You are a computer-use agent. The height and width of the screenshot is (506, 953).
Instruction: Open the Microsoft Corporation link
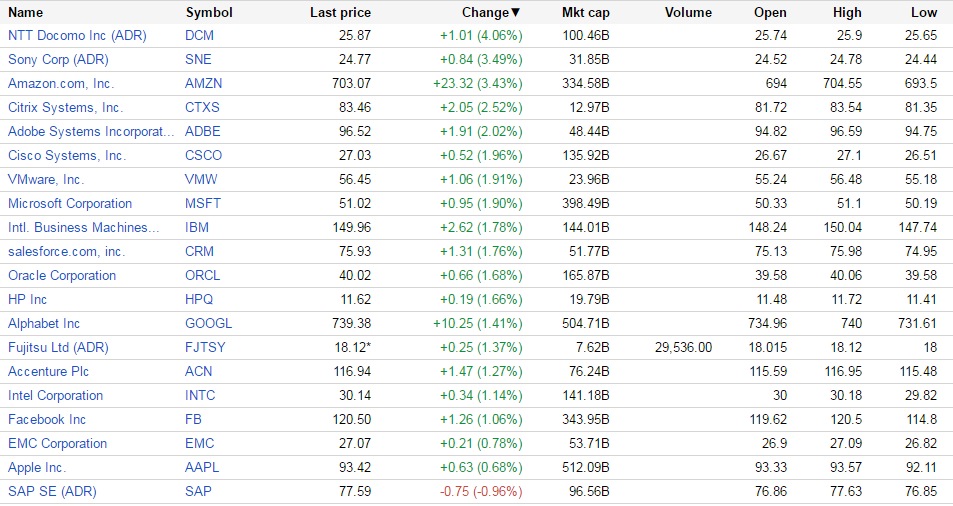[x=70, y=203]
